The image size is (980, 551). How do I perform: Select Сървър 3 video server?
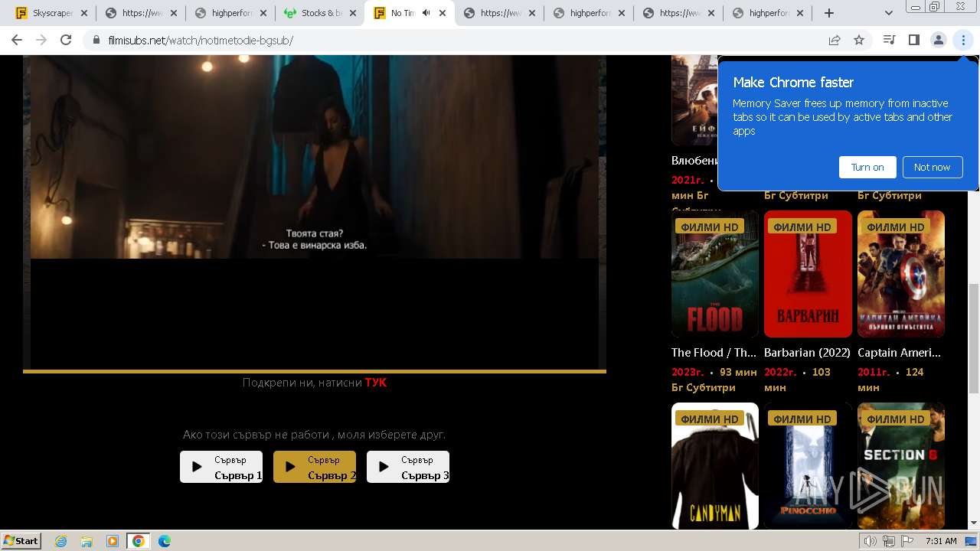click(x=408, y=467)
